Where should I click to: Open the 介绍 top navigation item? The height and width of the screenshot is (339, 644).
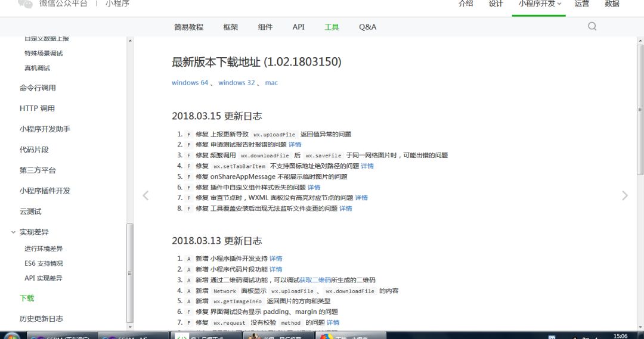(466, 4)
